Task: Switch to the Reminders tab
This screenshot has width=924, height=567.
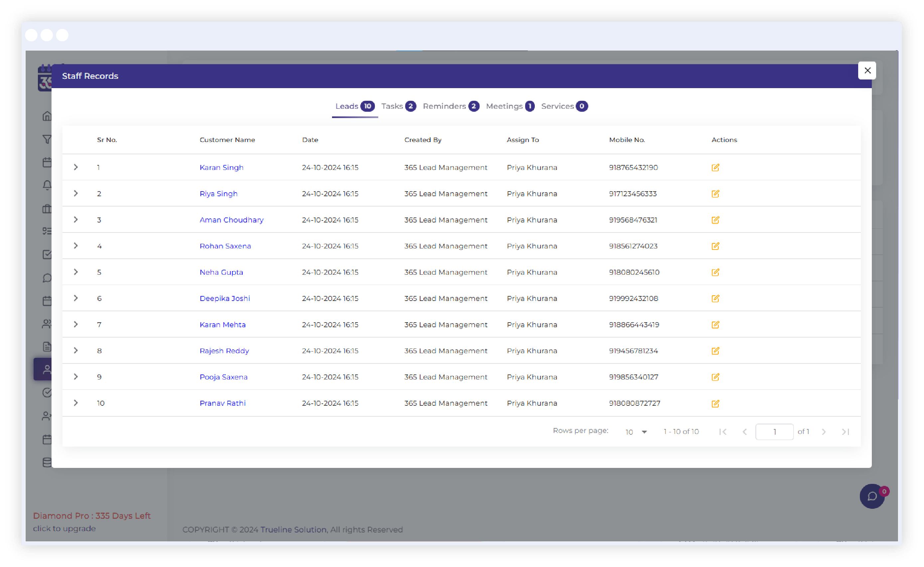Action: point(451,106)
